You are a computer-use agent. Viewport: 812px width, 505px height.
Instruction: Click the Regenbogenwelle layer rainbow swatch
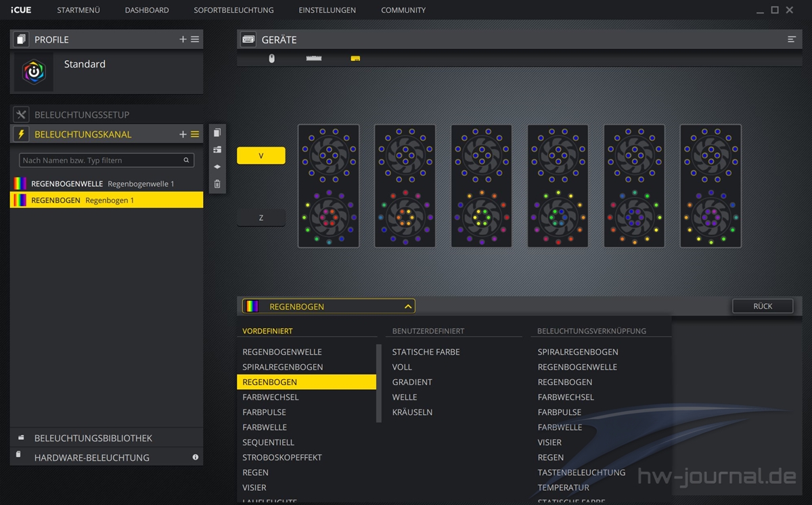coord(20,183)
